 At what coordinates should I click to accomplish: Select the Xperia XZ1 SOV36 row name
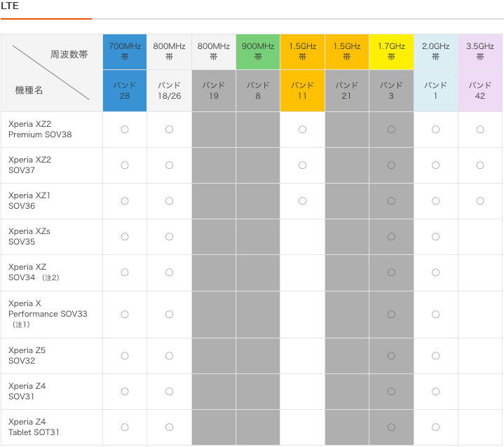pos(29,200)
